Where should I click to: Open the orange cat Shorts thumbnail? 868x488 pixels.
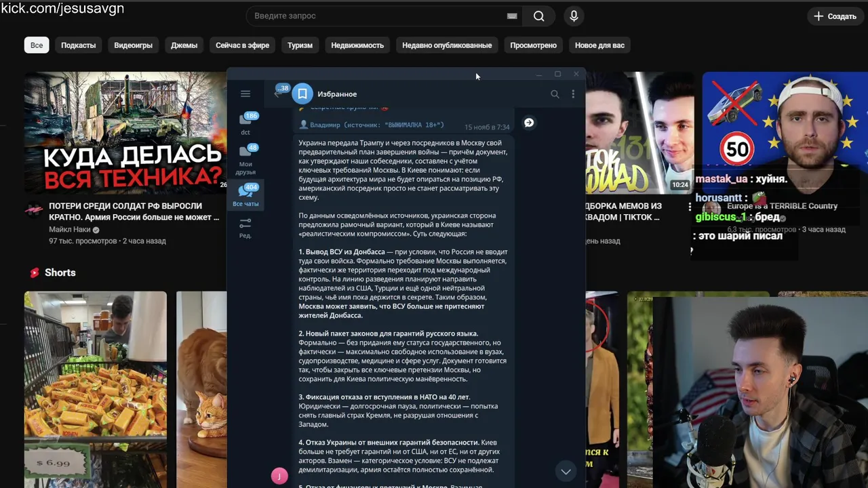pyautogui.click(x=201, y=390)
